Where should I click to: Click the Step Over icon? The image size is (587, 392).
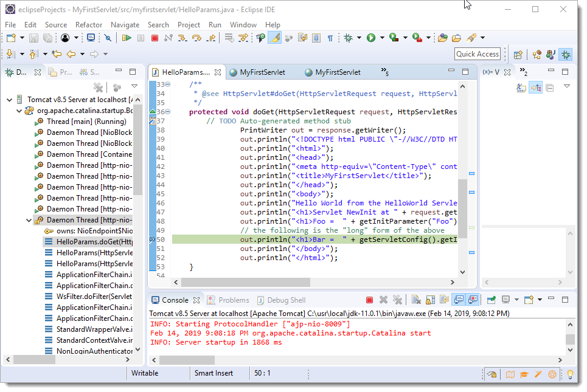tap(196, 38)
